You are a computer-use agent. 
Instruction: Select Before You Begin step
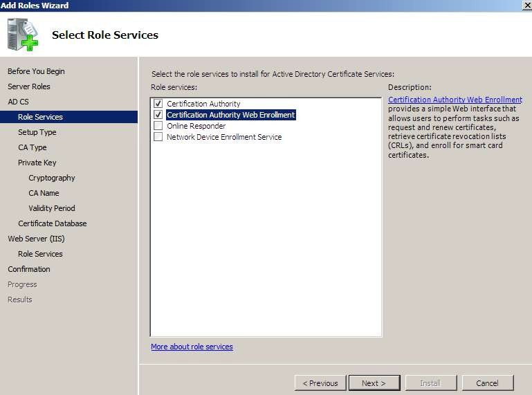coord(36,71)
